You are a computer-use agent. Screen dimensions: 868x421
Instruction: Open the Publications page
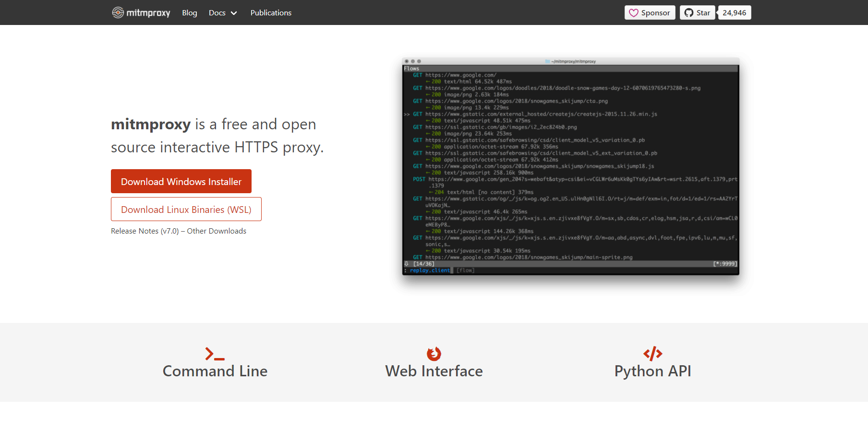point(271,13)
